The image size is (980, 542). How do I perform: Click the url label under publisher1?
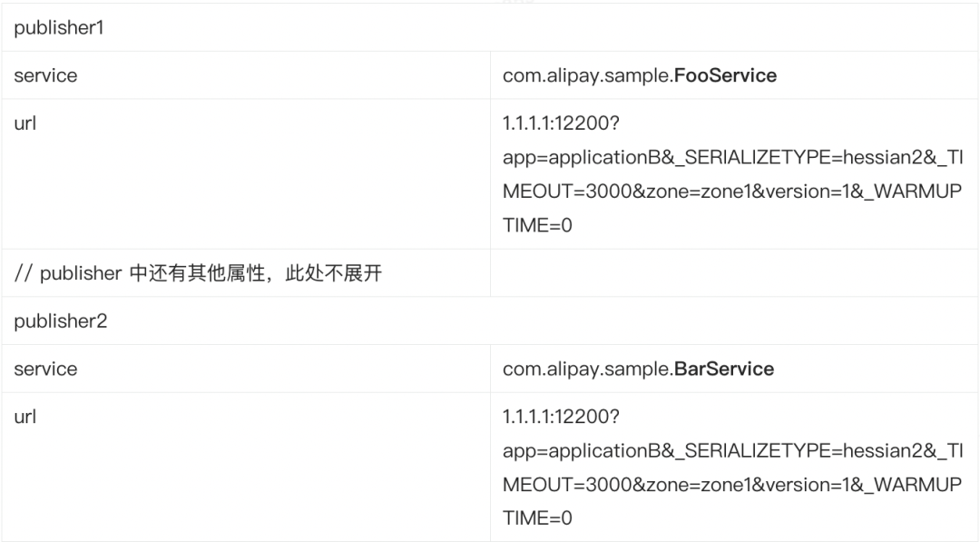click(x=25, y=123)
